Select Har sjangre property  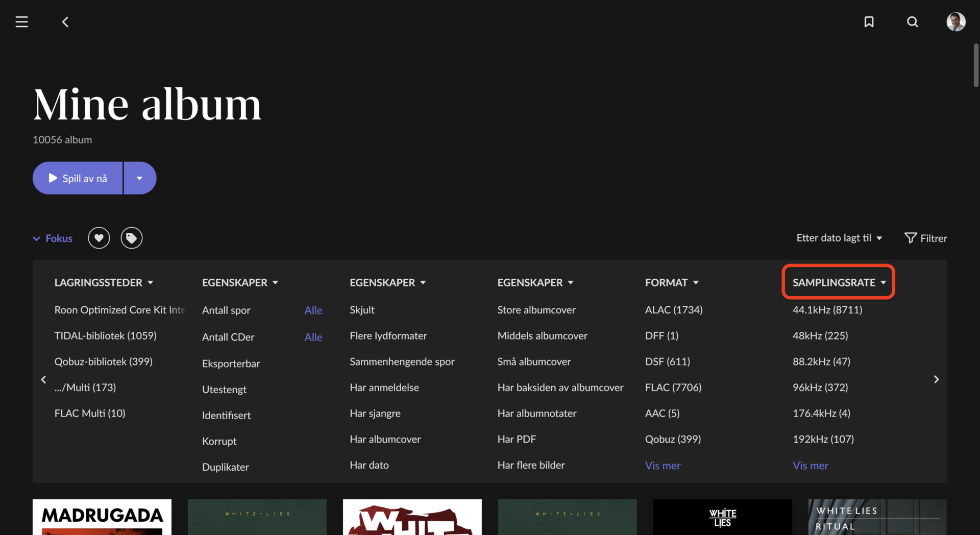point(375,414)
